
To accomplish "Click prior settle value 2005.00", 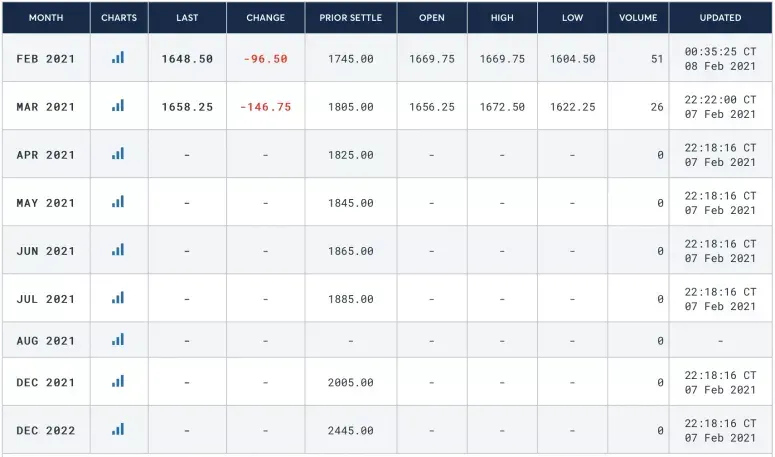I will point(351,382).
